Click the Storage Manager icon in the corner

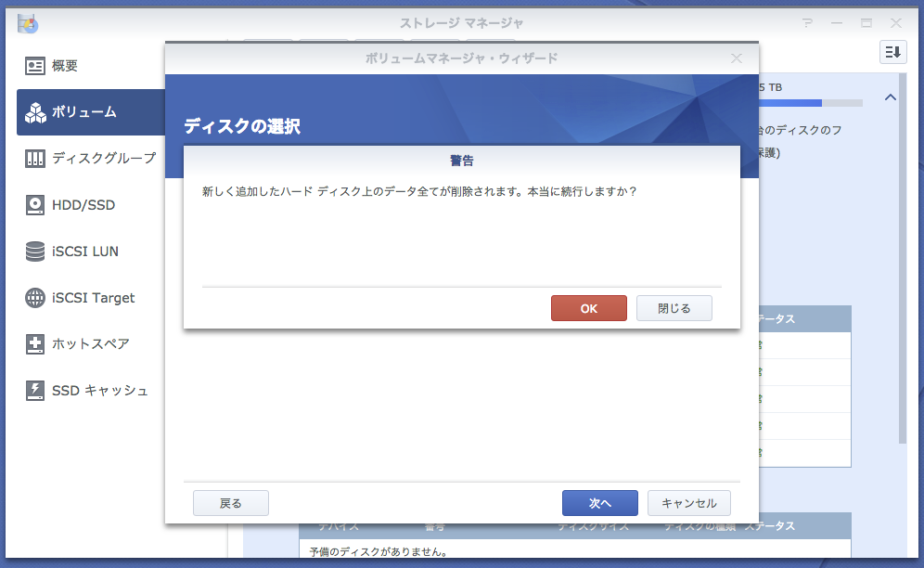[x=28, y=22]
